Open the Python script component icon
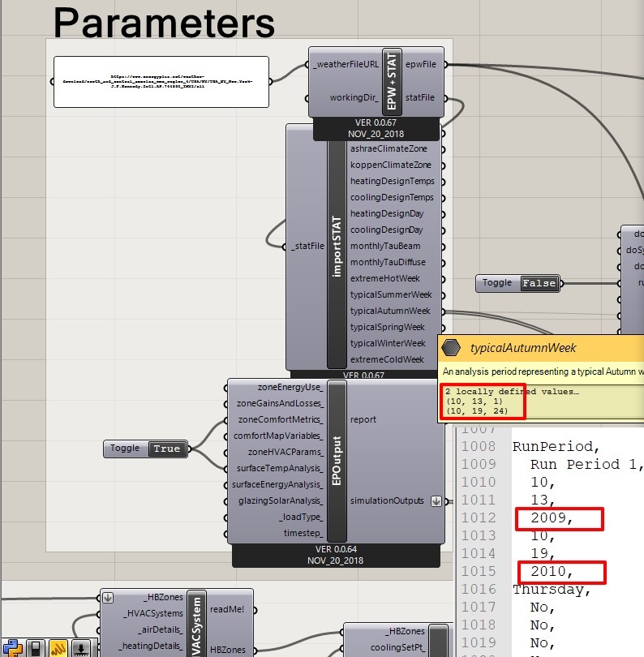This screenshot has width=644, height=657. click(x=12, y=648)
